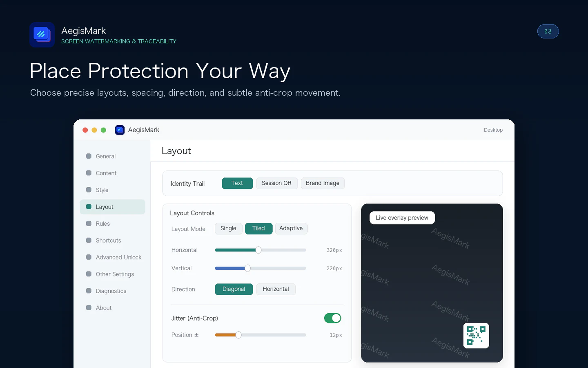Click the About sidebar bullet icon
The image size is (588, 368).
[x=89, y=307]
